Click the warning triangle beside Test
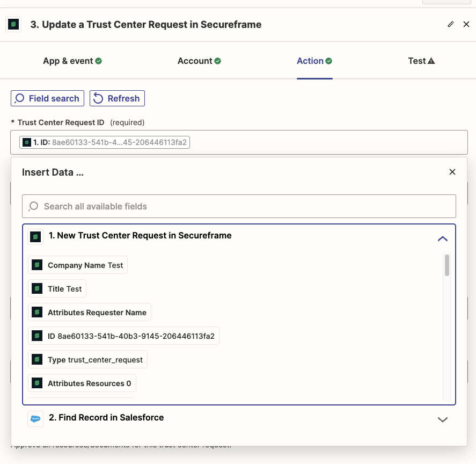Viewport: 476px width, 464px height. click(431, 61)
